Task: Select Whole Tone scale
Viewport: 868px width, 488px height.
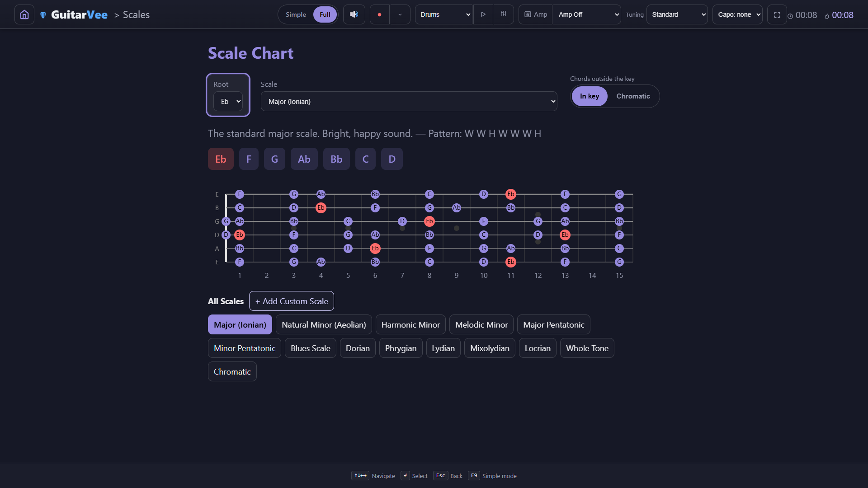Action: (x=587, y=348)
